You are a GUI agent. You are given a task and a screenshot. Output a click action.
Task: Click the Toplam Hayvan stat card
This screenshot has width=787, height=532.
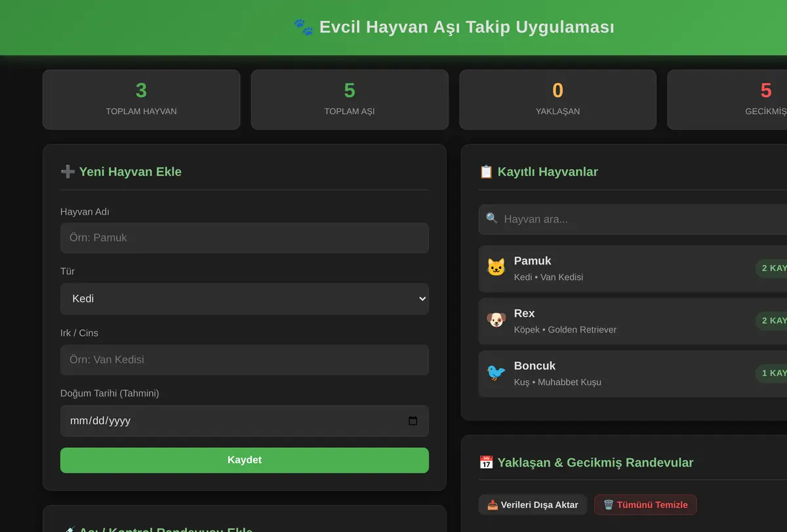pyautogui.click(x=142, y=100)
